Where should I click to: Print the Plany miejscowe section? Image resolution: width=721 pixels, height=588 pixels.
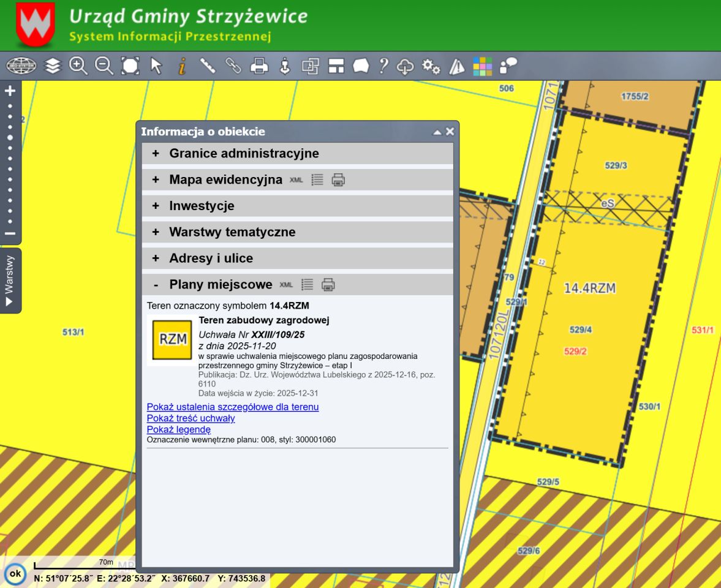[x=328, y=285]
